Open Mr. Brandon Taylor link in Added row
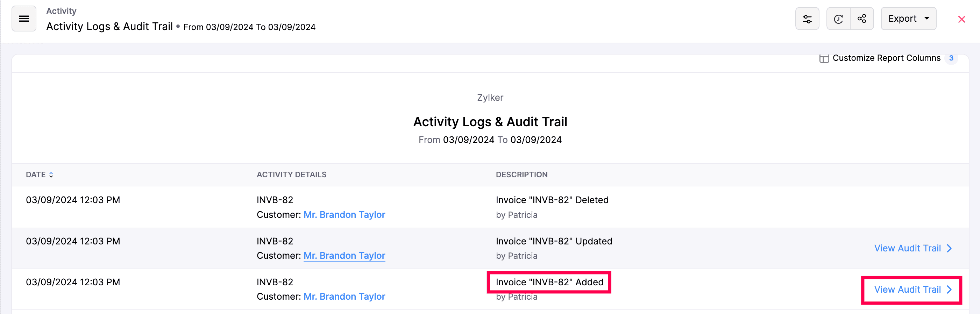This screenshot has height=314, width=980. click(344, 297)
